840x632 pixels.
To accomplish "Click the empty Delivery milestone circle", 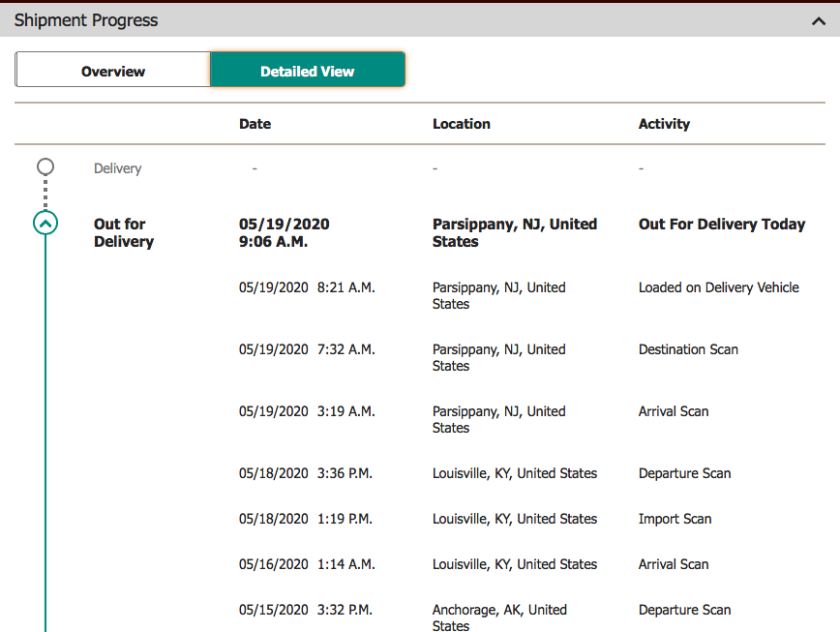I will (x=45, y=167).
